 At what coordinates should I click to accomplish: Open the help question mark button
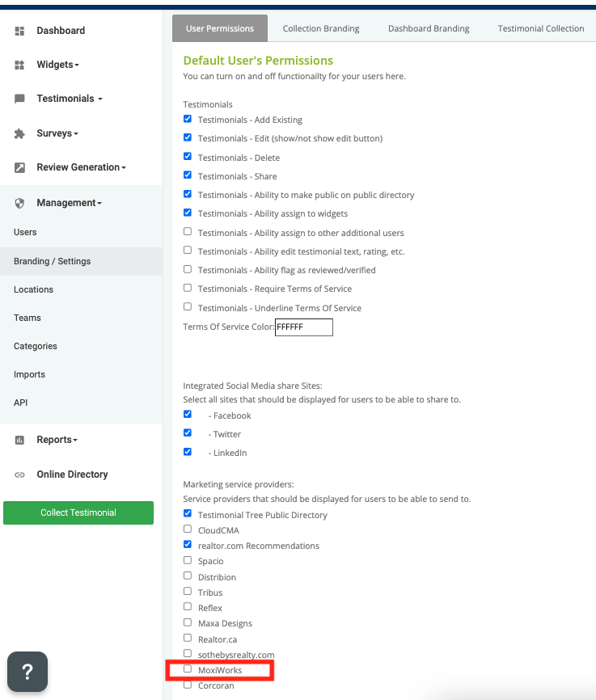click(x=27, y=671)
